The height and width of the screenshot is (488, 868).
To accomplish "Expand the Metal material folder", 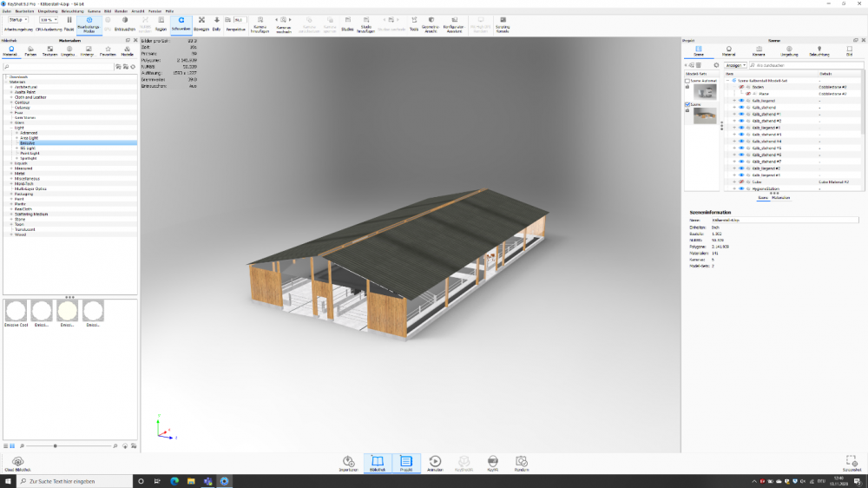I will 11,174.
